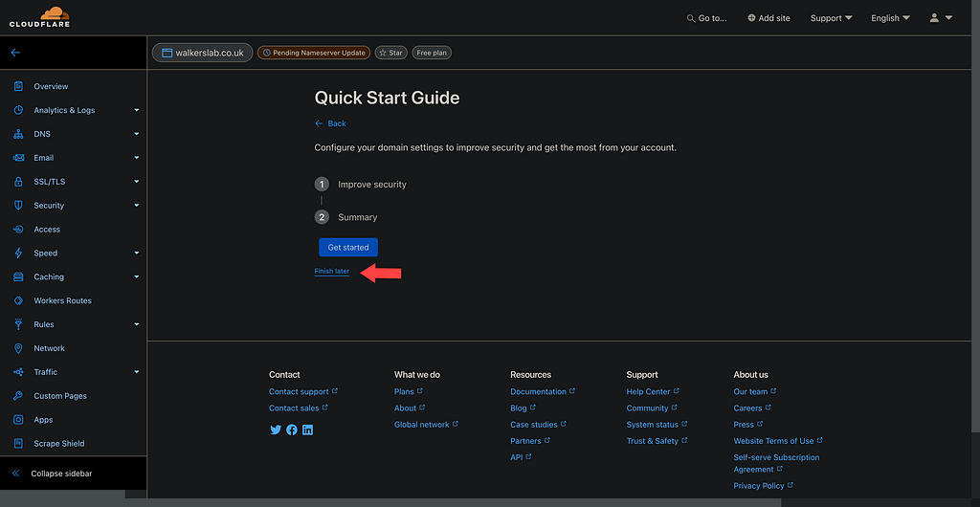Star the walkerslab.co.uk site
The image size is (980, 507).
390,53
